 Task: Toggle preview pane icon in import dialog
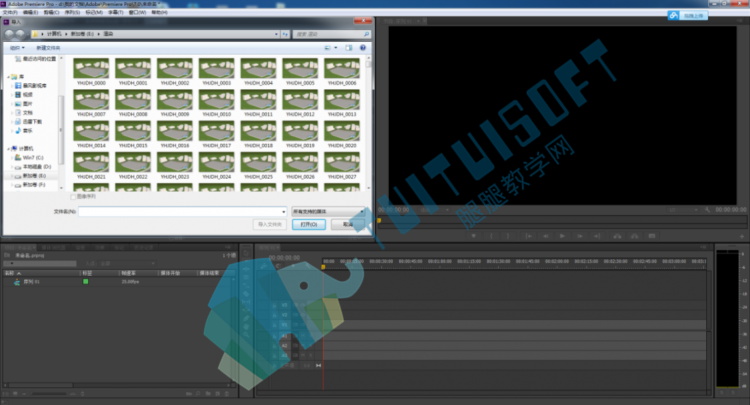[x=349, y=48]
